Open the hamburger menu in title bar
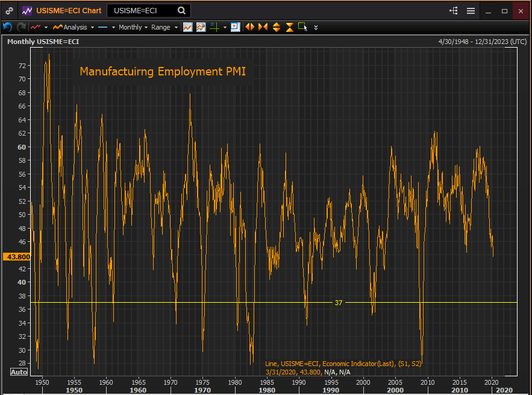This screenshot has width=532, height=395. click(x=471, y=11)
